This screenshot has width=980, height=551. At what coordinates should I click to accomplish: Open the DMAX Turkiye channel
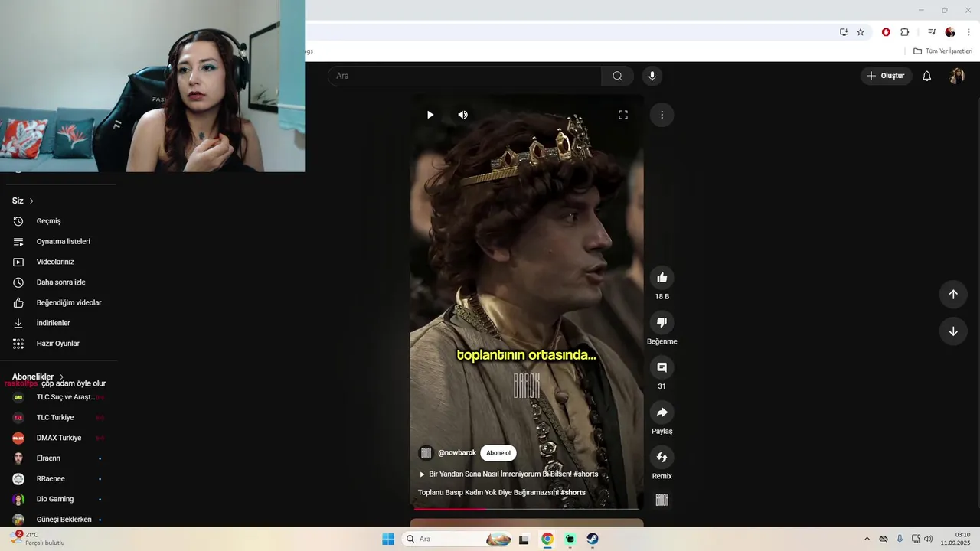(59, 438)
